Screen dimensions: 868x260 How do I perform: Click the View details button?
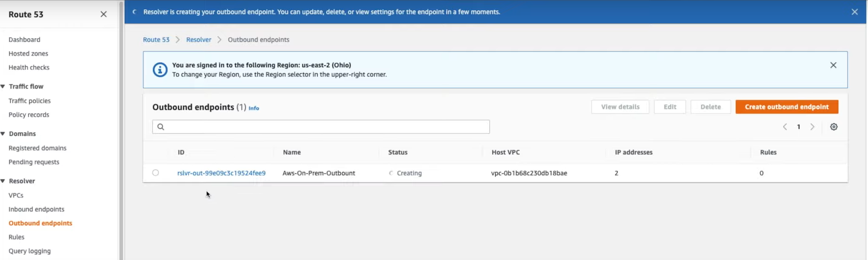click(620, 107)
